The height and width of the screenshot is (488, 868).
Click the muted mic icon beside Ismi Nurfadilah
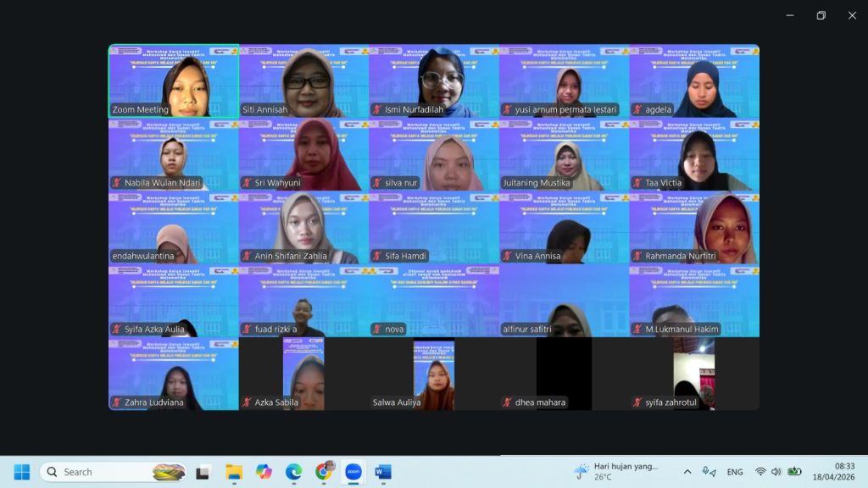377,109
